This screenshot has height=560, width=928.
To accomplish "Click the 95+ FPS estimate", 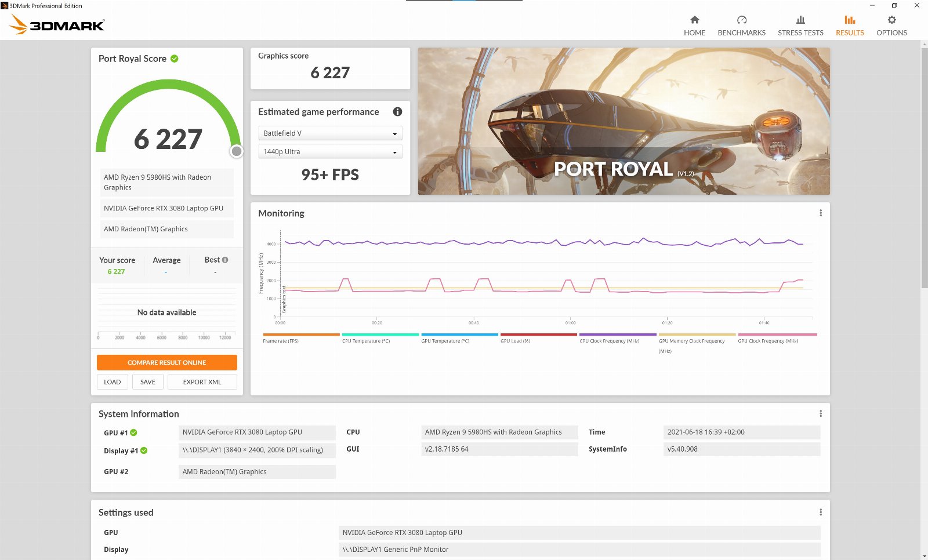I will [330, 175].
